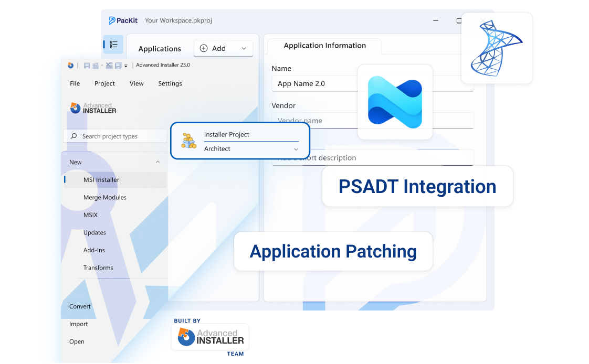The height and width of the screenshot is (364, 589).
Task: Switch to the Application Information tab
Action: coord(324,46)
